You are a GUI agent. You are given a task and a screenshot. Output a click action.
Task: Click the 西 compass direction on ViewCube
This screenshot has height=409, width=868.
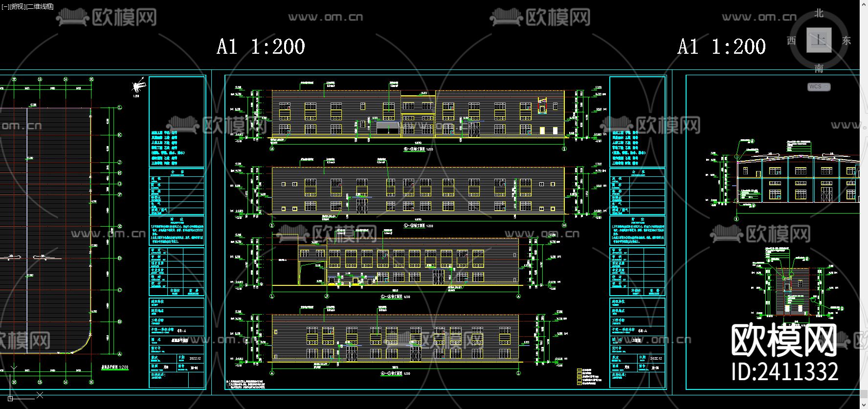(792, 41)
